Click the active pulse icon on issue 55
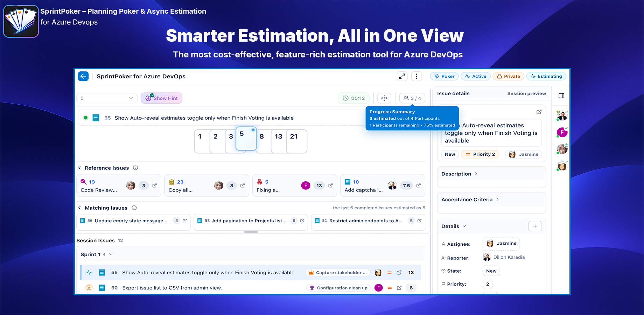 point(89,272)
